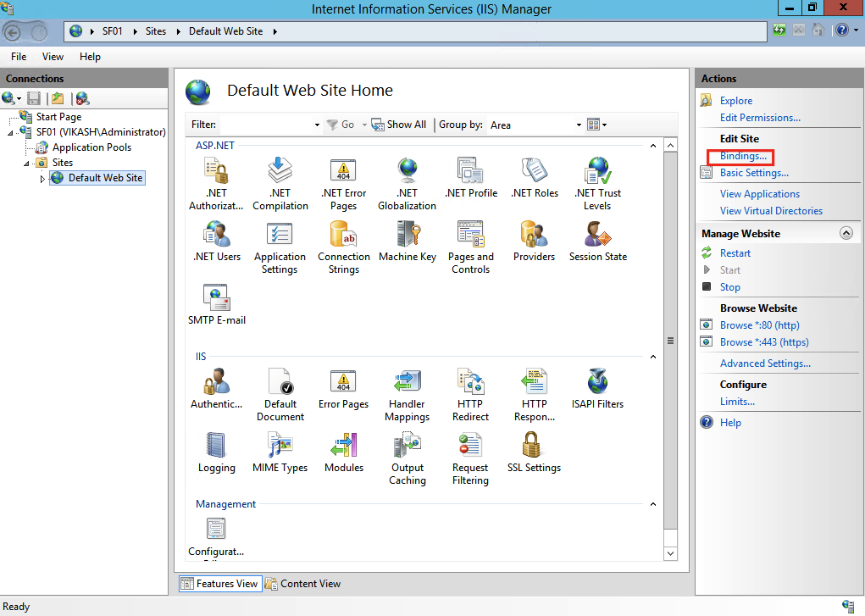Open the Filter dropdown arrow
Viewport: 865px width, 616px height.
[317, 125]
